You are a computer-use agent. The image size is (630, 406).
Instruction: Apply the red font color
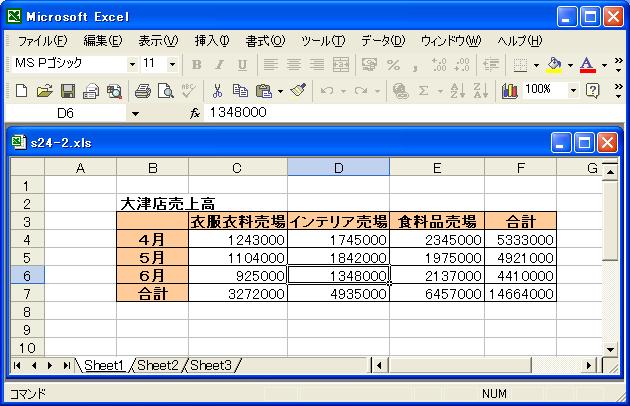tap(588, 65)
